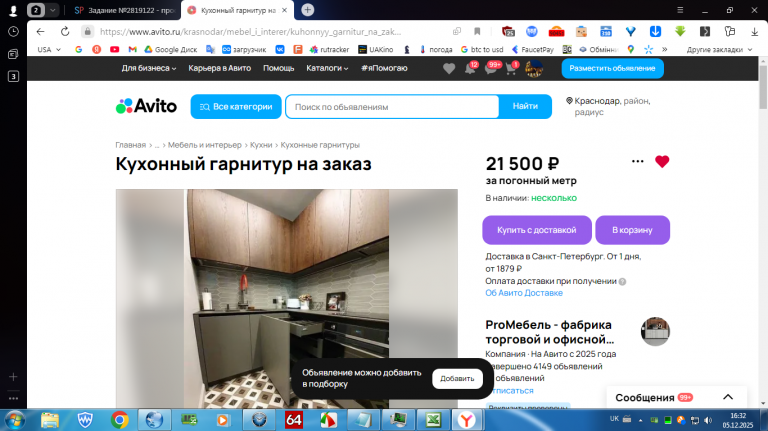Open the Кухни breadcrumb link
Image resolution: width=768 pixels, height=431 pixels.
click(x=261, y=145)
